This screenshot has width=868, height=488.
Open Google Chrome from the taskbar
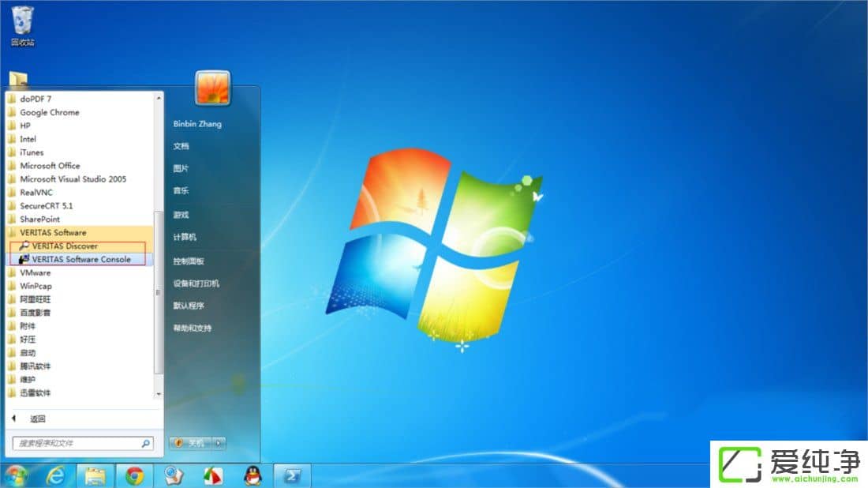coord(134,475)
